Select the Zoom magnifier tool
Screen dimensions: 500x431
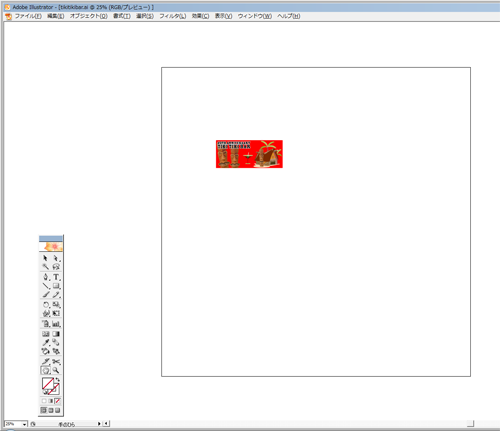[56, 370]
